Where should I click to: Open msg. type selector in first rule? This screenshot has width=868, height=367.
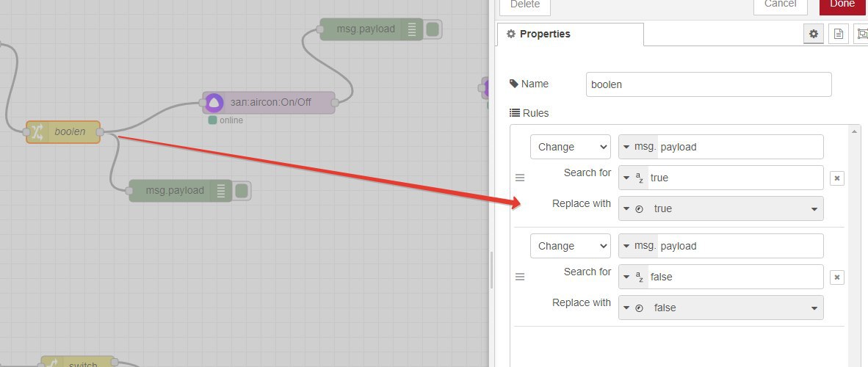point(639,147)
